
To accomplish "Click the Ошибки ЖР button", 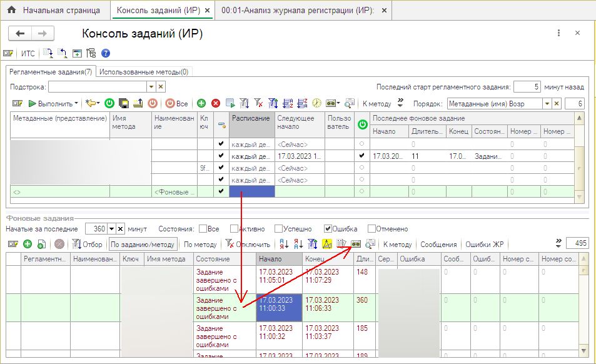I will (483, 244).
